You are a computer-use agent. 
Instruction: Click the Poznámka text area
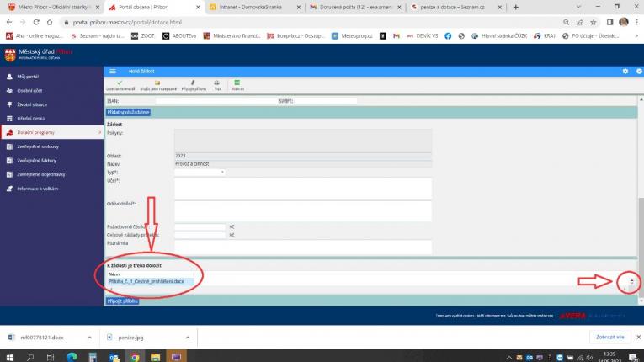[x=303, y=247]
